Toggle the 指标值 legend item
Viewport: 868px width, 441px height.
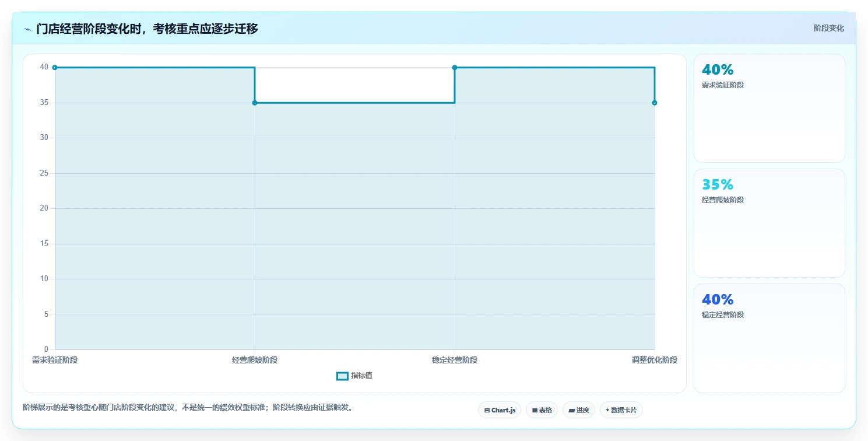tap(354, 376)
